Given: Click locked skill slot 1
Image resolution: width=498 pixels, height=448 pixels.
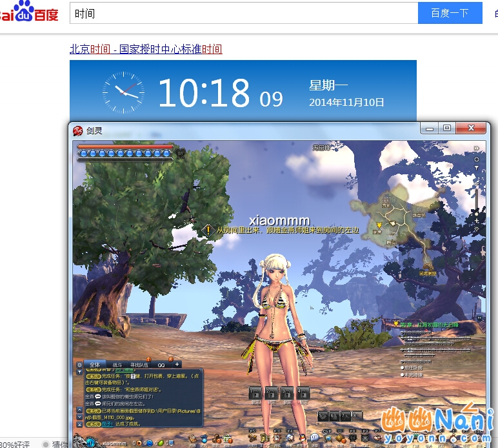Looking at the screenshot, I should [255, 393].
